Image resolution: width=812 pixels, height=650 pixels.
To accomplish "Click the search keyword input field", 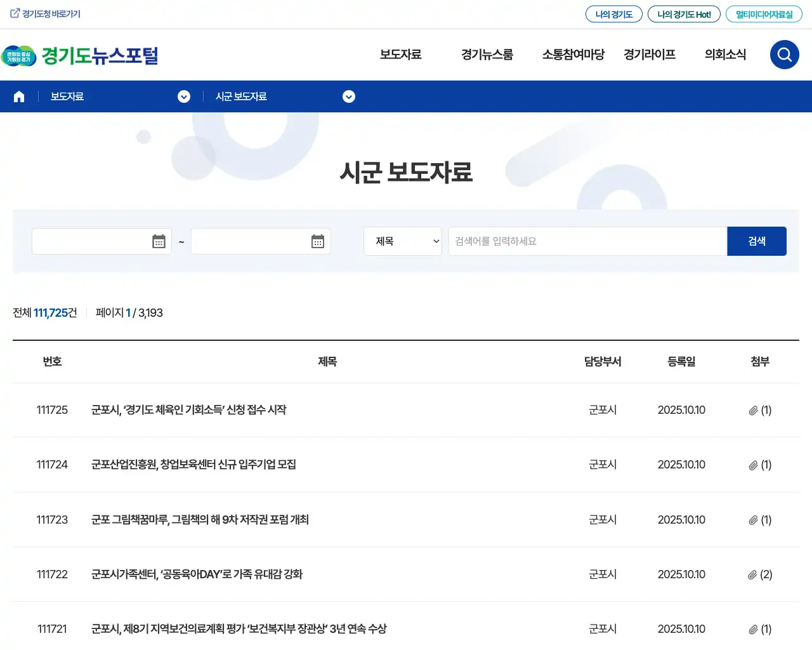I will click(x=587, y=241).
